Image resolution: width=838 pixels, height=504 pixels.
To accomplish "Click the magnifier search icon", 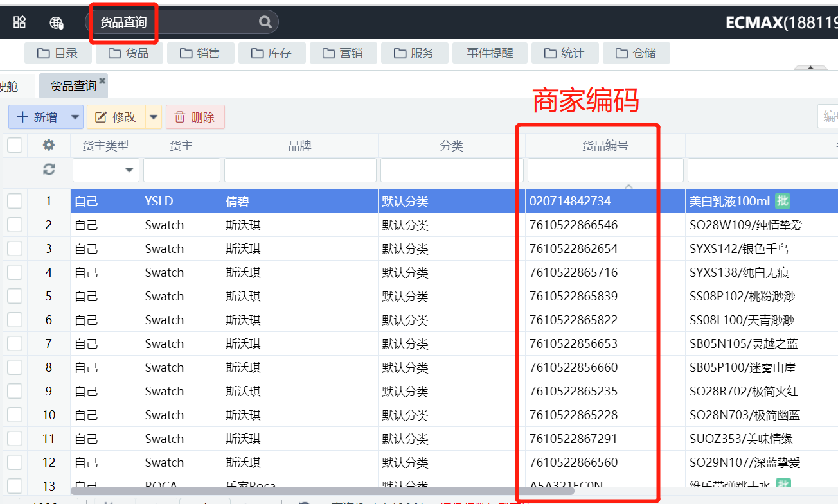I will pos(265,22).
